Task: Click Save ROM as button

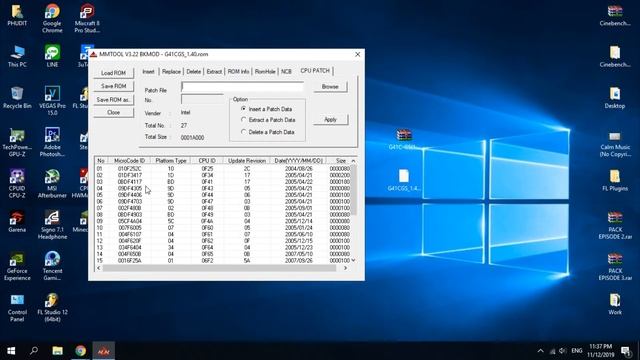Action: pyautogui.click(x=113, y=99)
